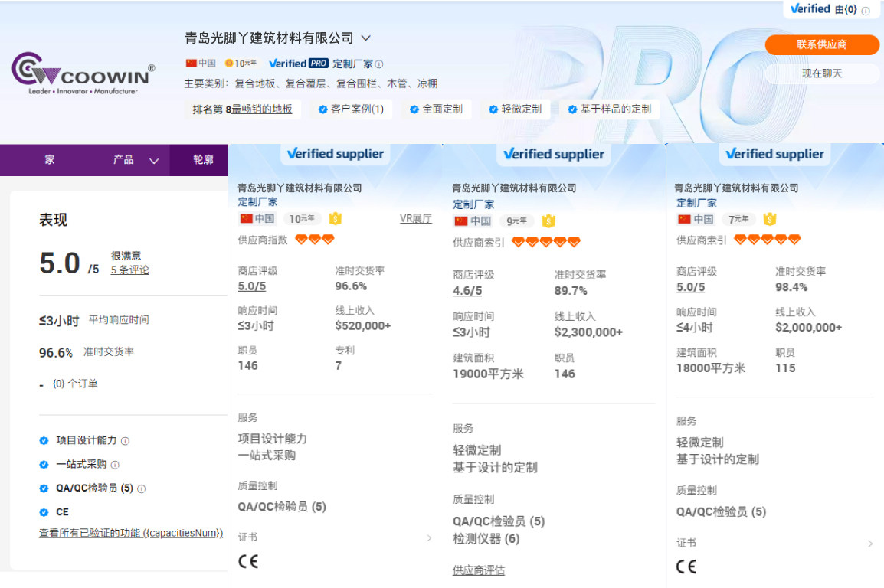Screen dimensions: 884x588
Task: Click the 19000平方米 building area value
Action: click(x=488, y=374)
